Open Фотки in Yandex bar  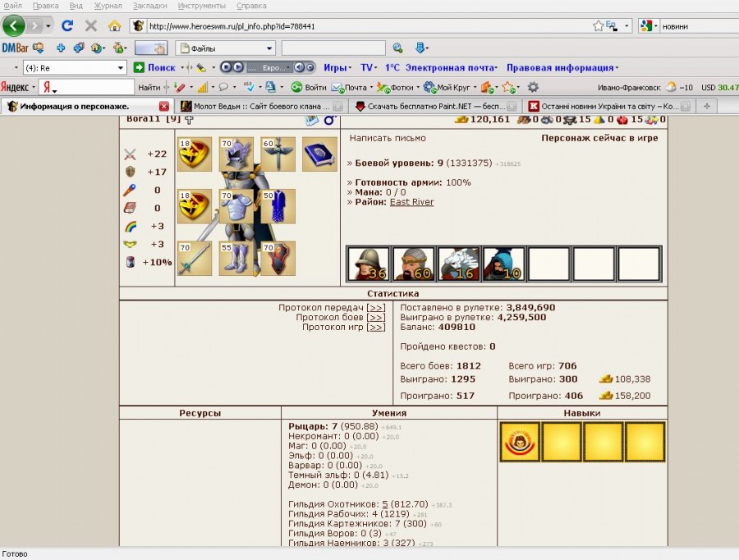tap(396, 87)
